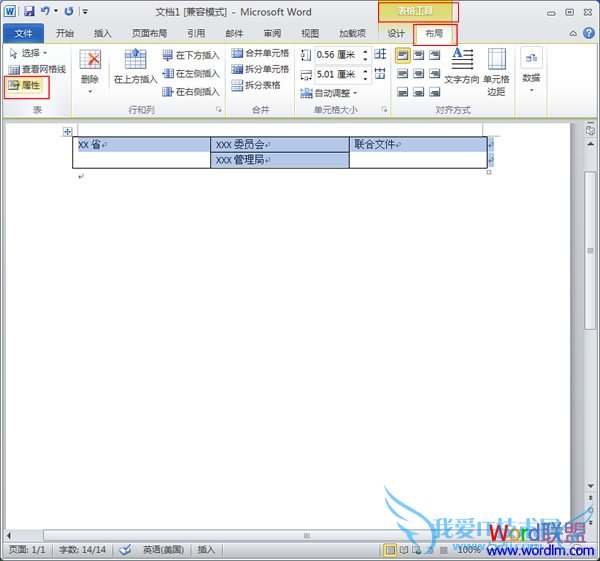Open the 加载项 tab
Viewport: 600px width, 561px height.
[352, 34]
